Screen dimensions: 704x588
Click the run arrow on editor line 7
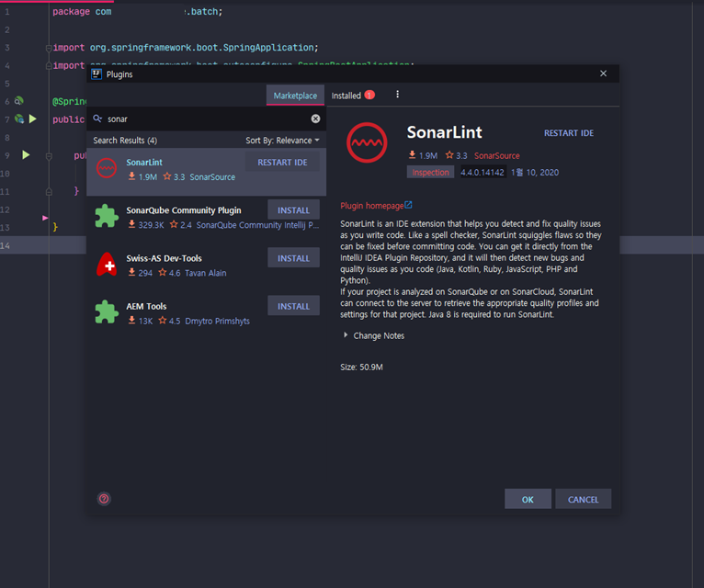click(33, 119)
